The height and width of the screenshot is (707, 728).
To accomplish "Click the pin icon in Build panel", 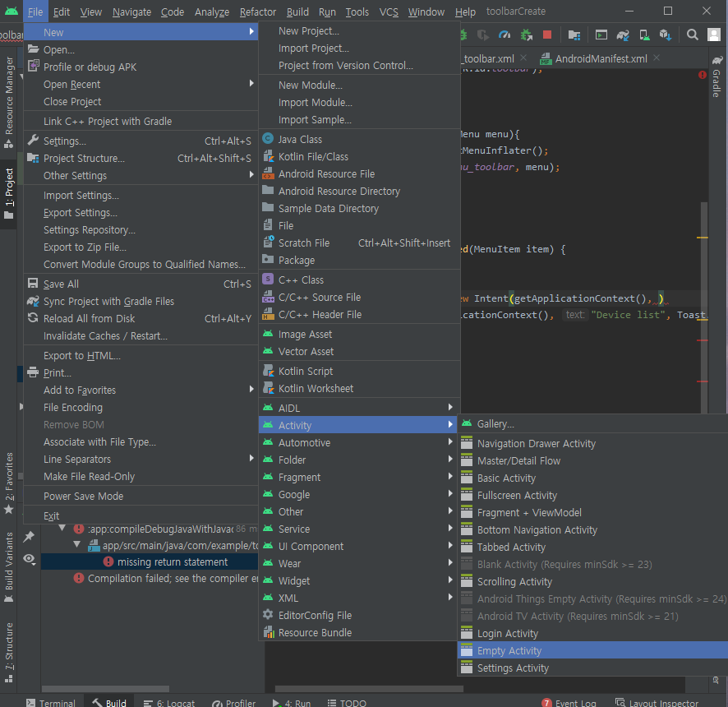I will point(29,537).
